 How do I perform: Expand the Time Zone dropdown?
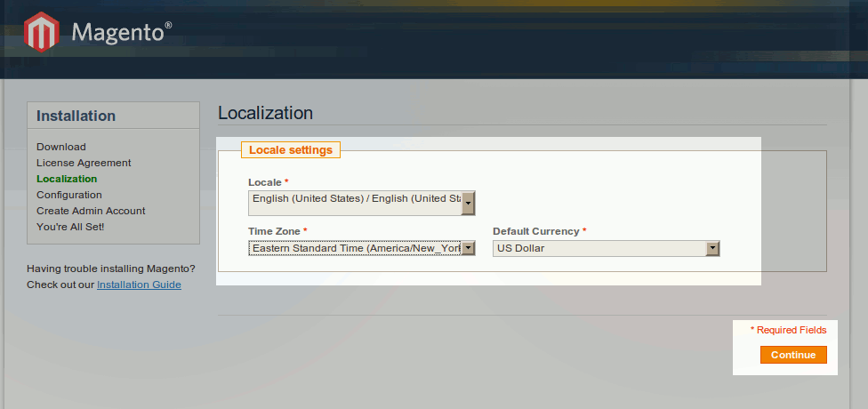[x=361, y=248]
